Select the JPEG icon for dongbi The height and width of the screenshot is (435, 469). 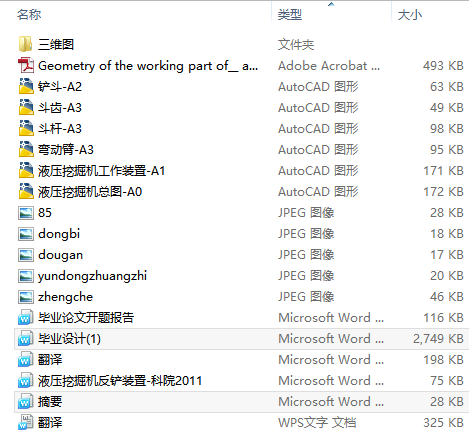(x=26, y=234)
